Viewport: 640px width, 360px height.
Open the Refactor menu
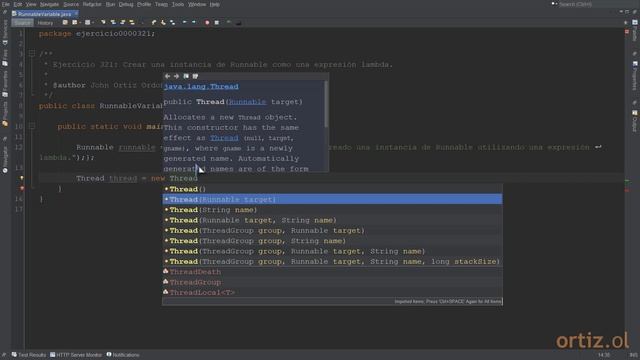click(x=92, y=4)
